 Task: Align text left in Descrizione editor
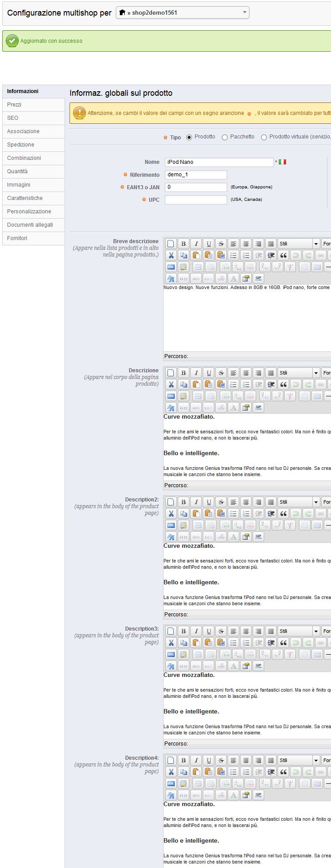point(233,373)
